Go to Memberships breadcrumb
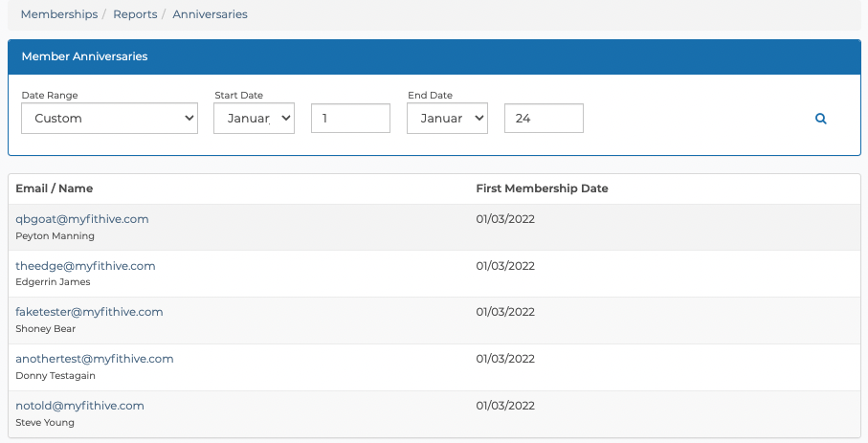This screenshot has height=443, width=868. (59, 14)
